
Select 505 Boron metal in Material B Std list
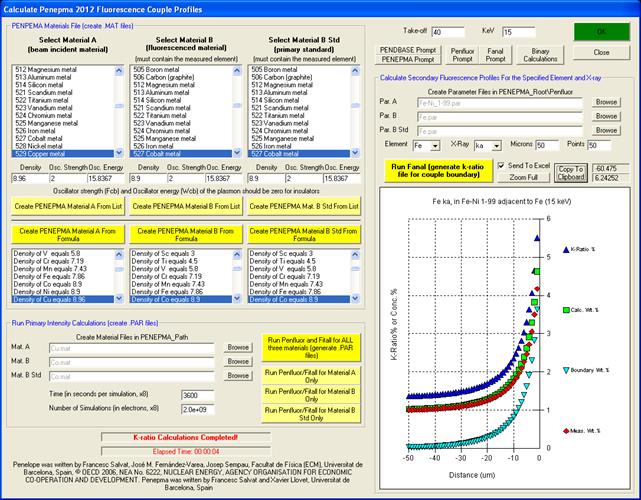(x=299, y=70)
